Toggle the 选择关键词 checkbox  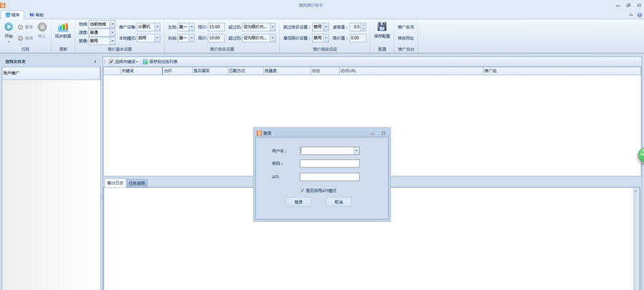[112, 62]
